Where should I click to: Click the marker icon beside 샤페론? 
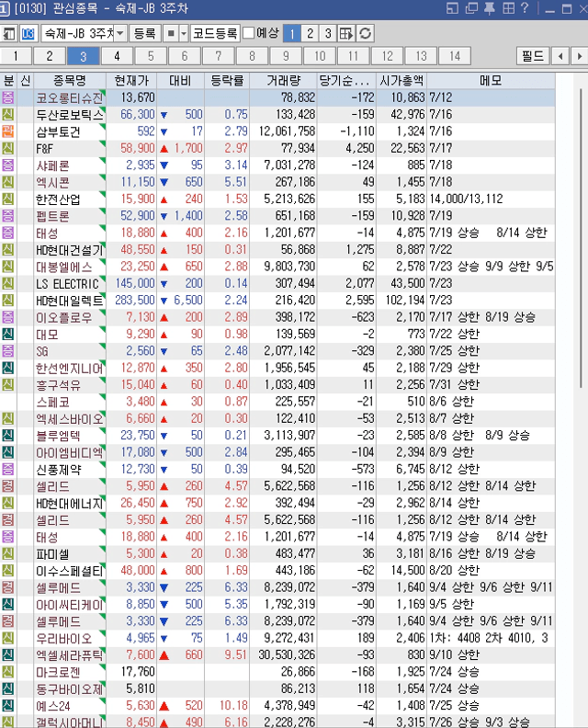click(8, 165)
